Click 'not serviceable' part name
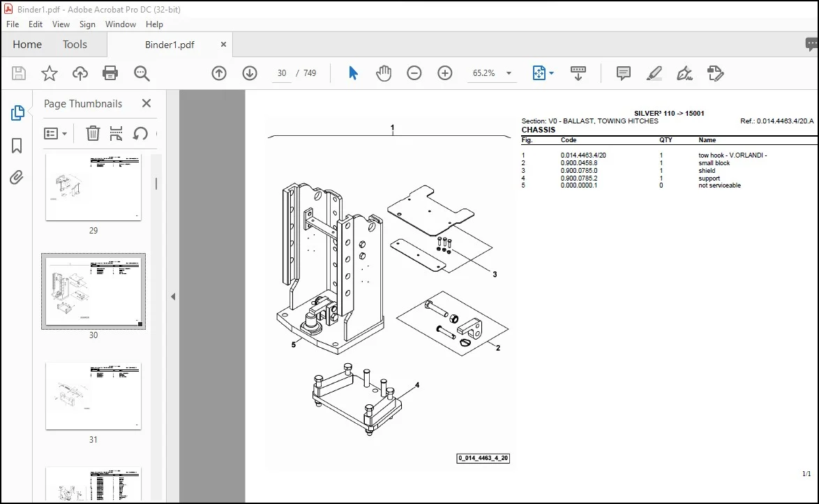The image size is (819, 504). (x=719, y=185)
